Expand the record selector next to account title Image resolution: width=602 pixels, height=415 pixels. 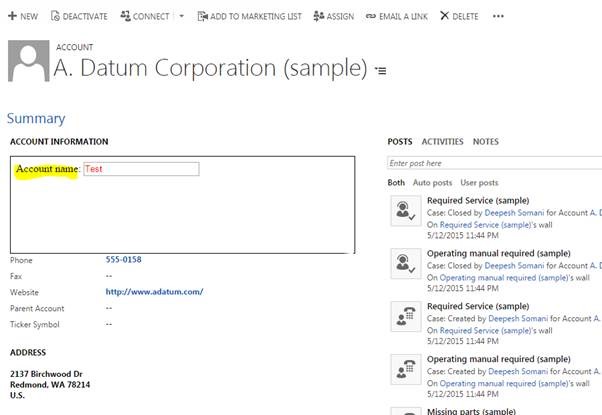(380, 71)
